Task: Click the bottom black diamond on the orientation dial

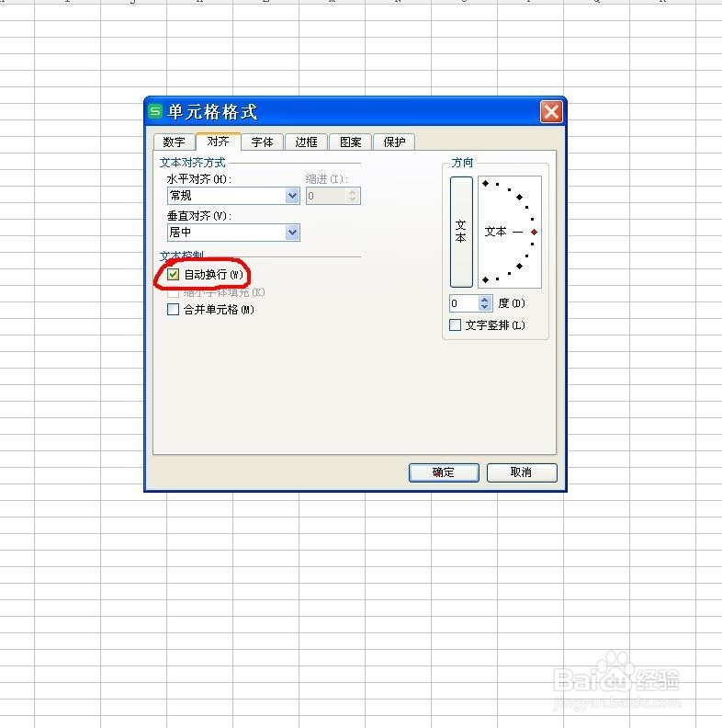Action: [x=485, y=279]
